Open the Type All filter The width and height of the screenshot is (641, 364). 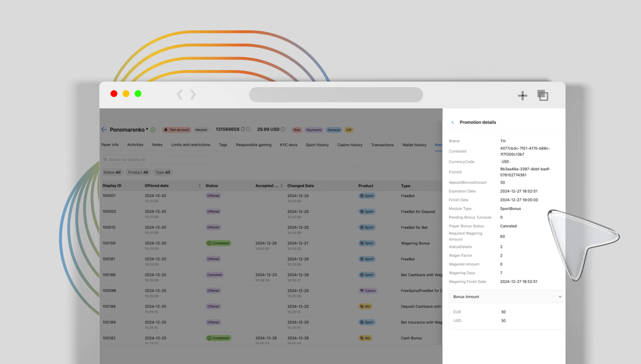(163, 172)
